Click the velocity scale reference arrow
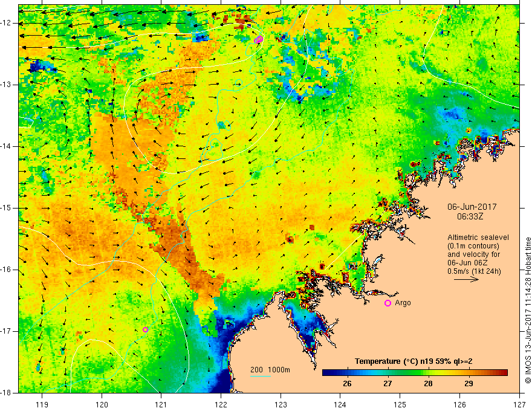Image resolution: width=532 pixels, height=411 pixels. [466, 279]
